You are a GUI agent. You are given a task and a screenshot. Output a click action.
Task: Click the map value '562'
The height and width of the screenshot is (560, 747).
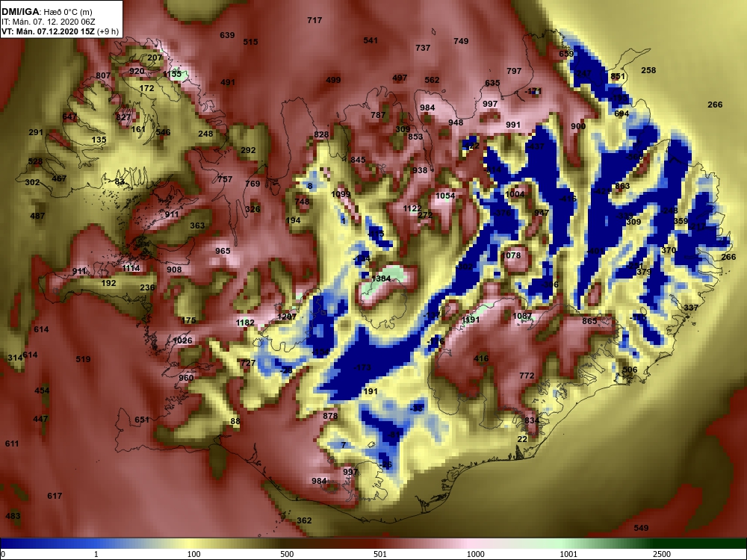point(432,80)
